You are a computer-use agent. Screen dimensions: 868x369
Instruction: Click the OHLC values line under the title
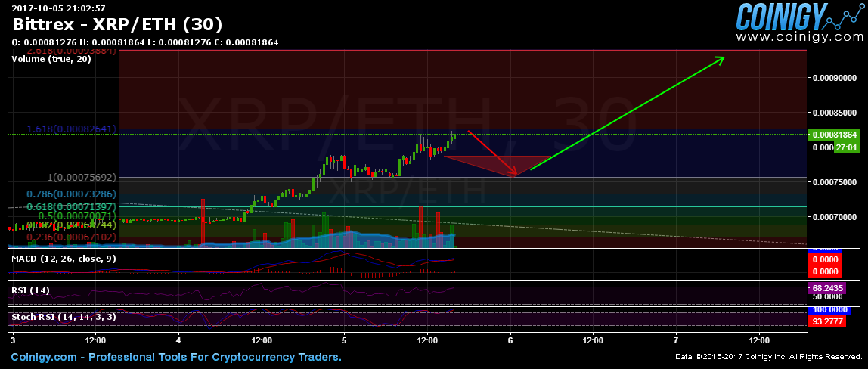[x=144, y=42]
